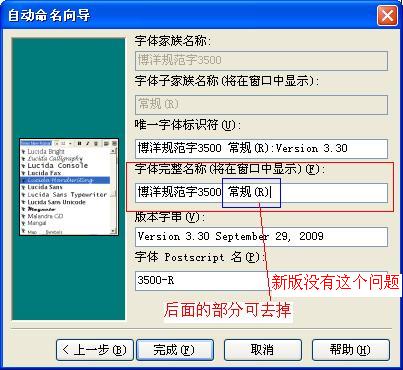Cancel the wizard with 取消 button
Image resolution: width=403 pixels, height=370 pixels.
[263, 350]
